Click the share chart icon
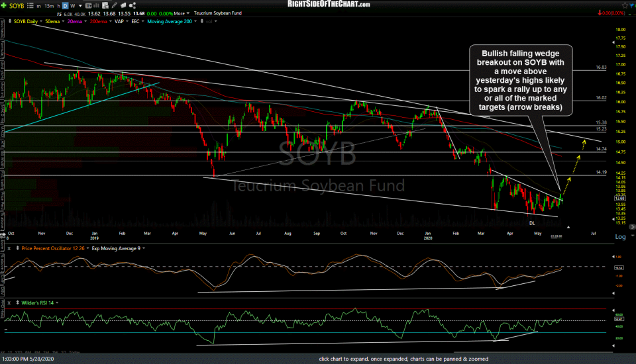 (132, 6)
